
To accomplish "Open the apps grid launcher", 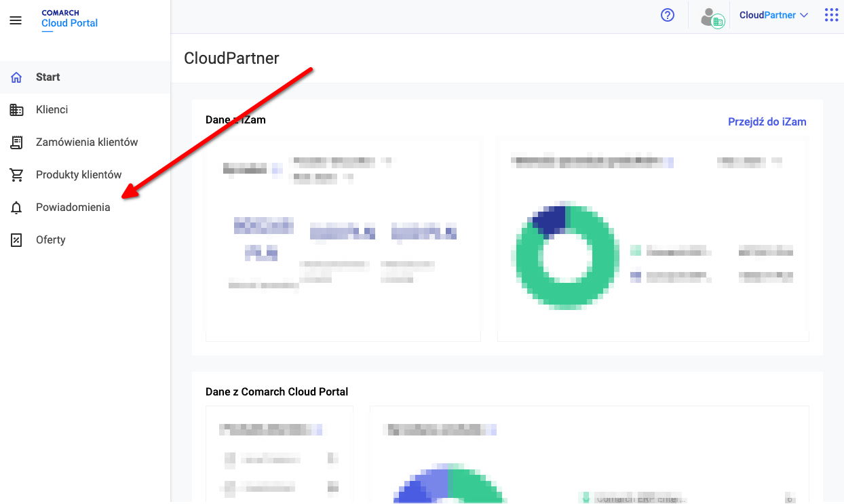I will click(x=831, y=15).
